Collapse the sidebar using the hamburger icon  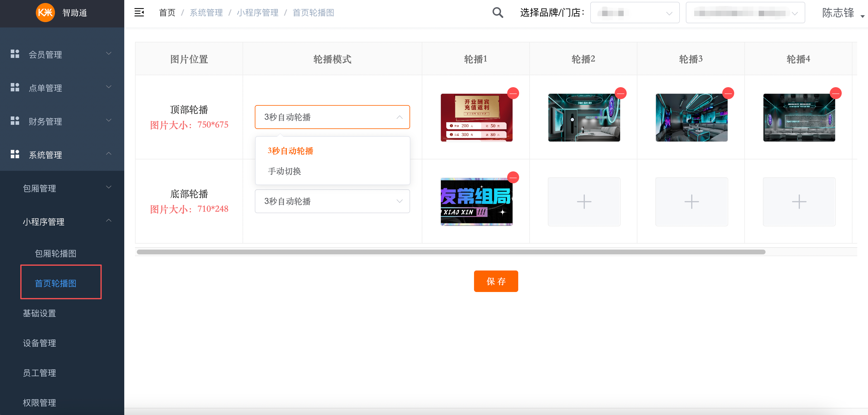pyautogui.click(x=139, y=12)
